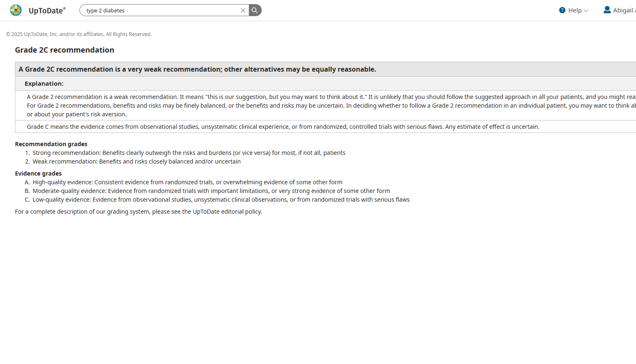636x364 pixels.
Task: Click the High-quality evidence list item
Action: (187, 182)
